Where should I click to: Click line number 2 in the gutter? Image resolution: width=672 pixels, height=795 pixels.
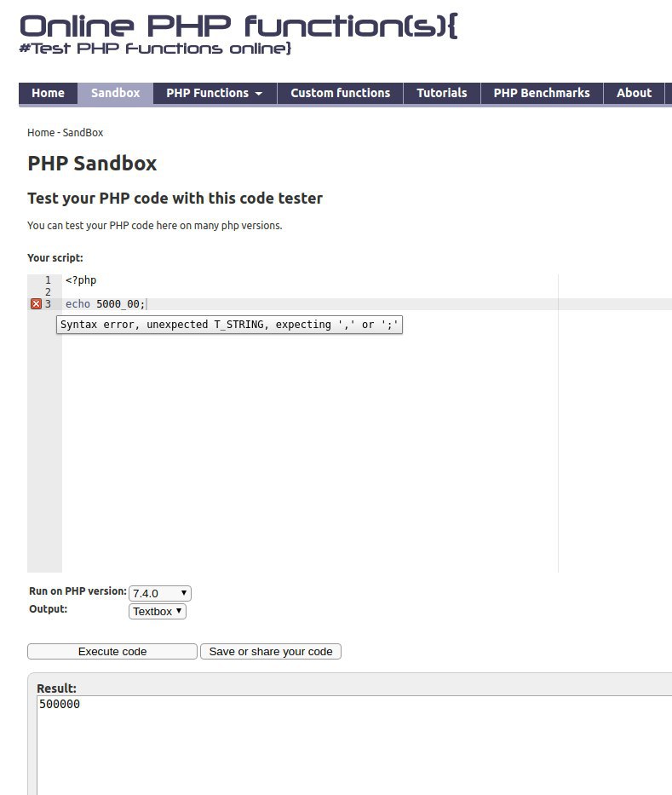tap(48, 292)
